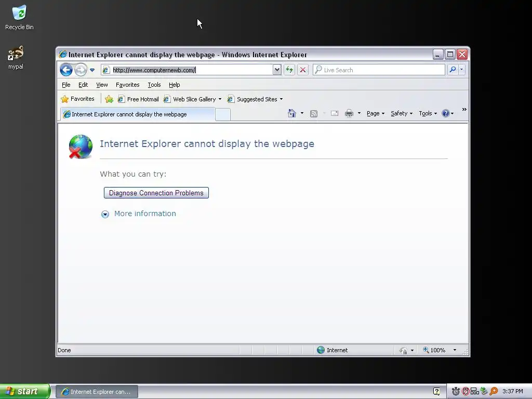The image size is (532, 399).
Task: Click the window resize grip corner
Action: pos(465,353)
